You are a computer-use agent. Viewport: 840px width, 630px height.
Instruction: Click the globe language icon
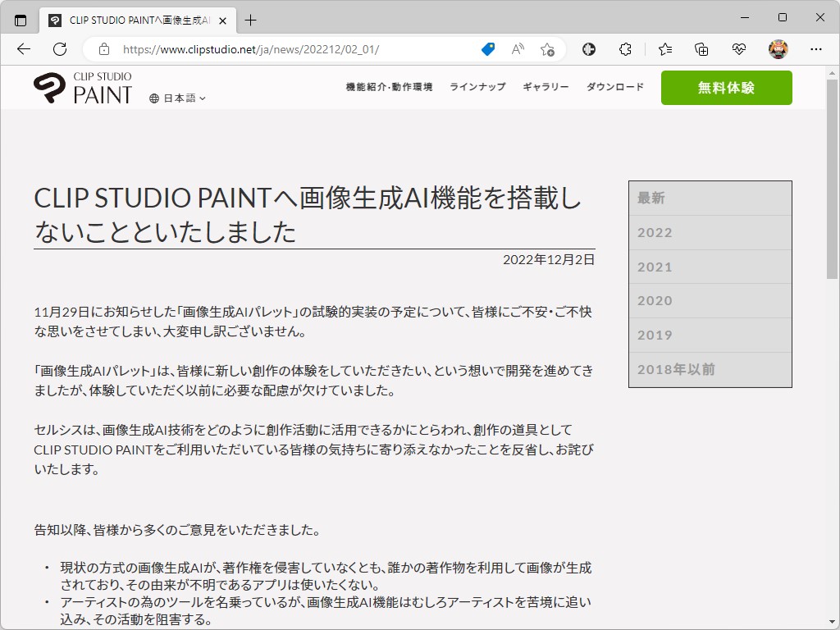(x=154, y=98)
